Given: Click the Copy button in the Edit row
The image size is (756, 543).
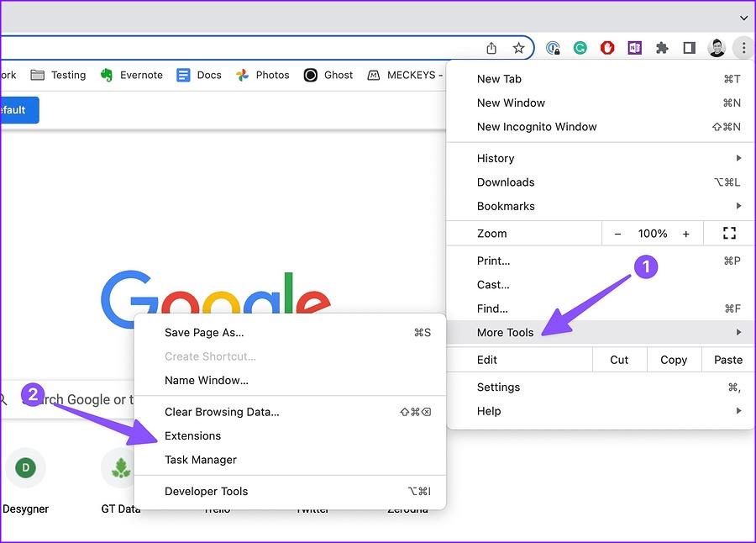Looking at the screenshot, I should coord(673,359).
